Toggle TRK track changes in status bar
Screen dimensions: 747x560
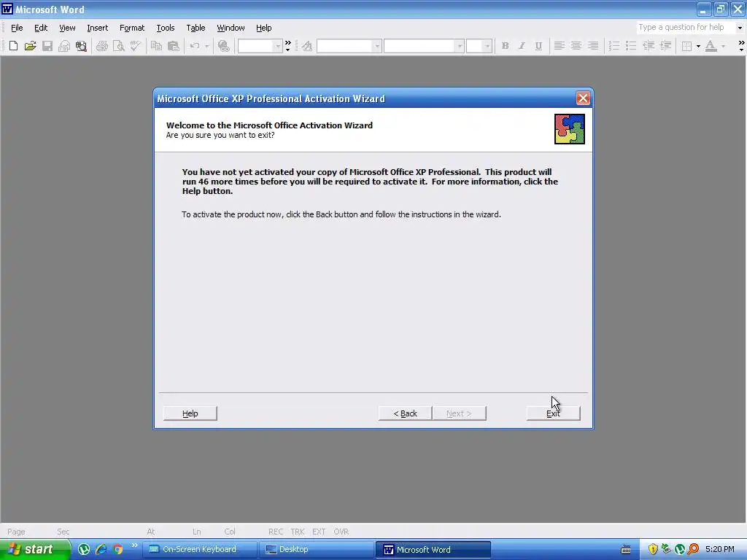tap(298, 532)
